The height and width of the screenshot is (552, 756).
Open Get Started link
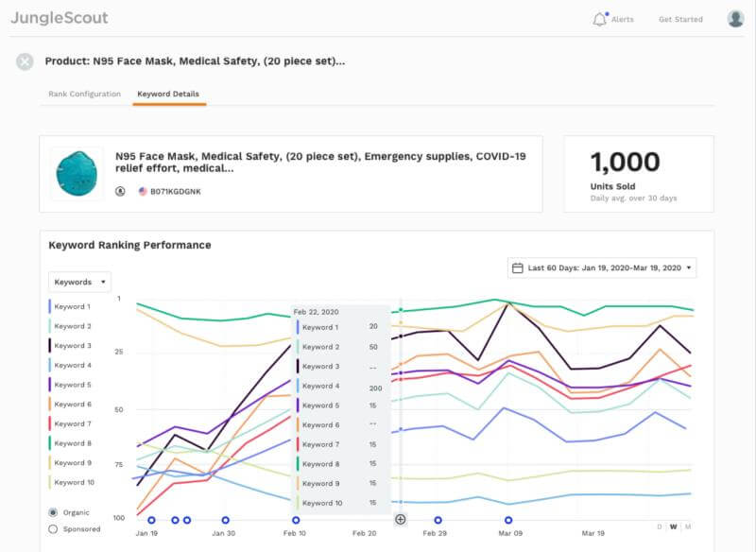680,19
